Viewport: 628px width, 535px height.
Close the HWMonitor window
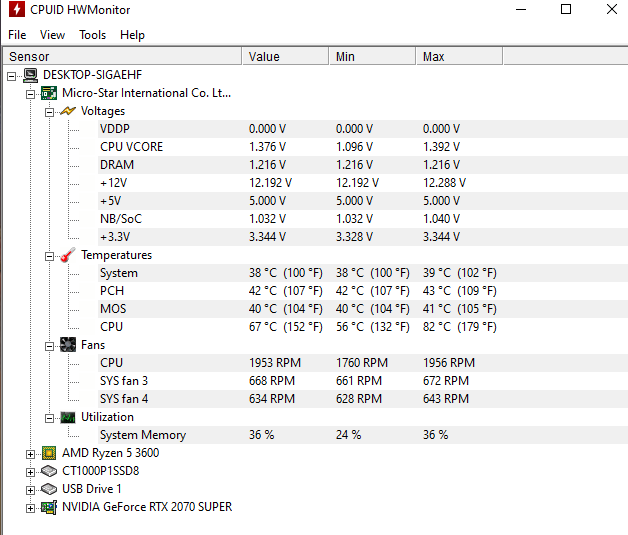coord(612,9)
